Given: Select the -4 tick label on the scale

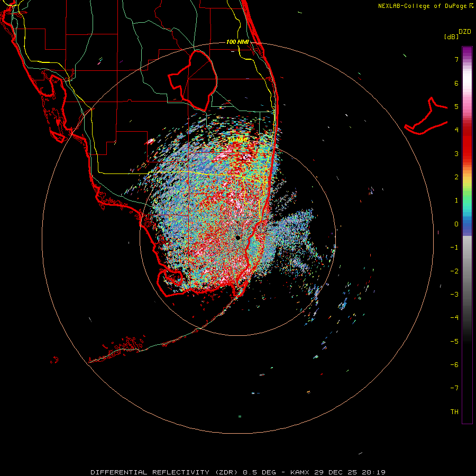Looking at the screenshot, I should 454,318.
